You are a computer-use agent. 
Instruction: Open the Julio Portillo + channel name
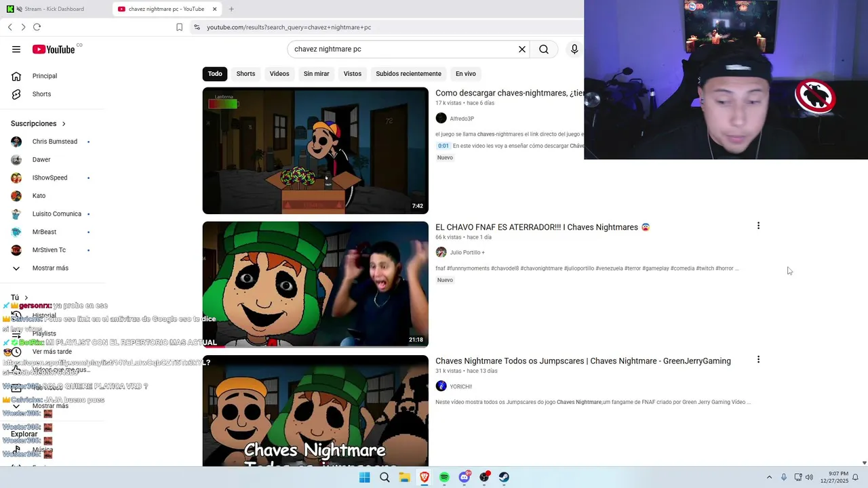467,252
